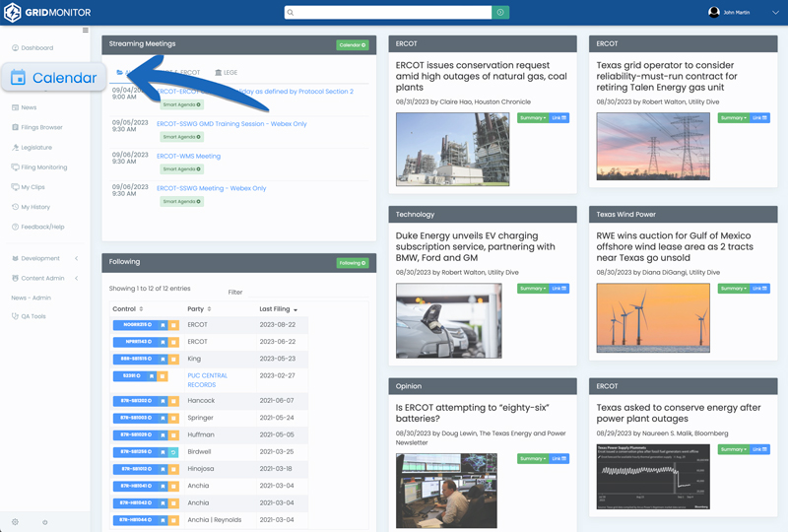Click the power icon at sidebar bottom
The width and height of the screenshot is (788, 532).
44,522
